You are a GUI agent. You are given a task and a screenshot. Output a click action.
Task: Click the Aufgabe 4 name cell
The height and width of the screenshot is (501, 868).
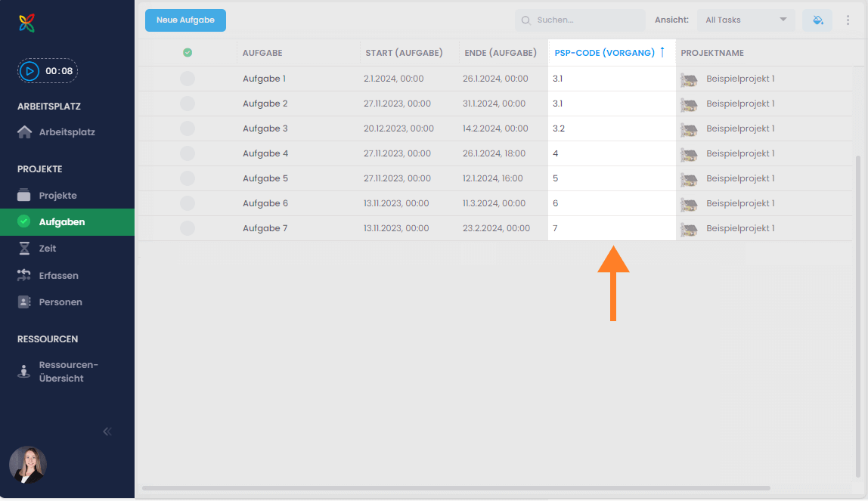(265, 153)
